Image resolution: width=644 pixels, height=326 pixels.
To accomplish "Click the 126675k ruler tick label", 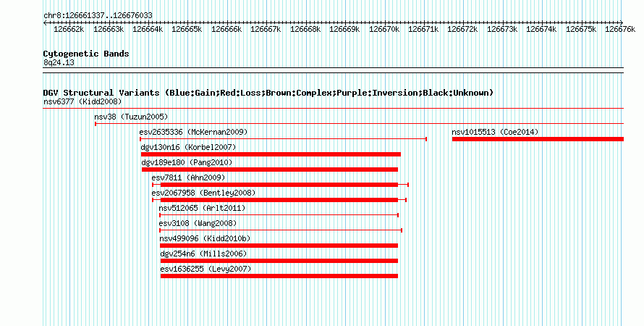I will coord(581,30).
